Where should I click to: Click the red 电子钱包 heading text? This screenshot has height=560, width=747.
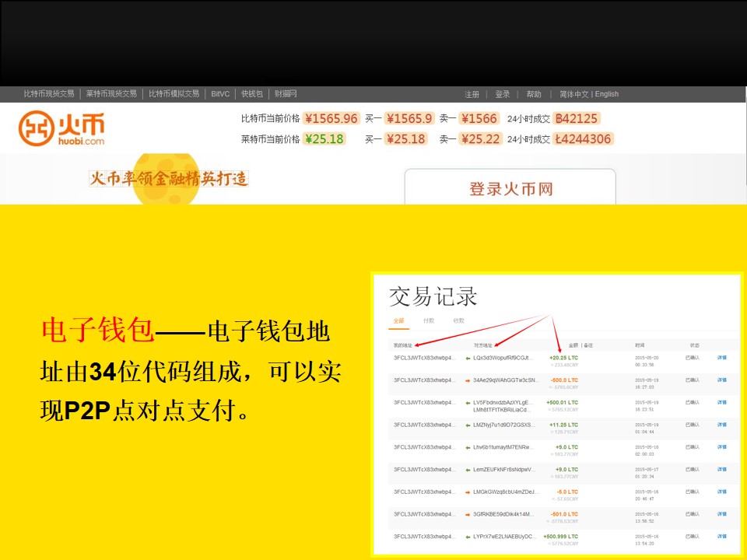point(98,330)
